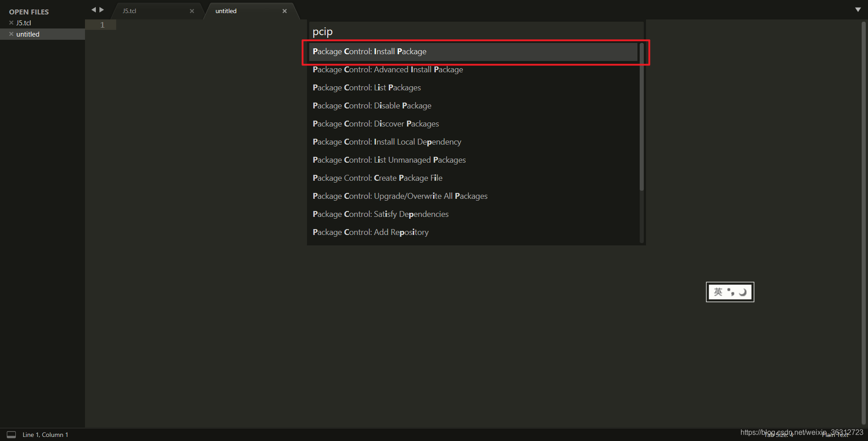
Task: Choose Package Control: Disable Package
Action: [x=473, y=106]
